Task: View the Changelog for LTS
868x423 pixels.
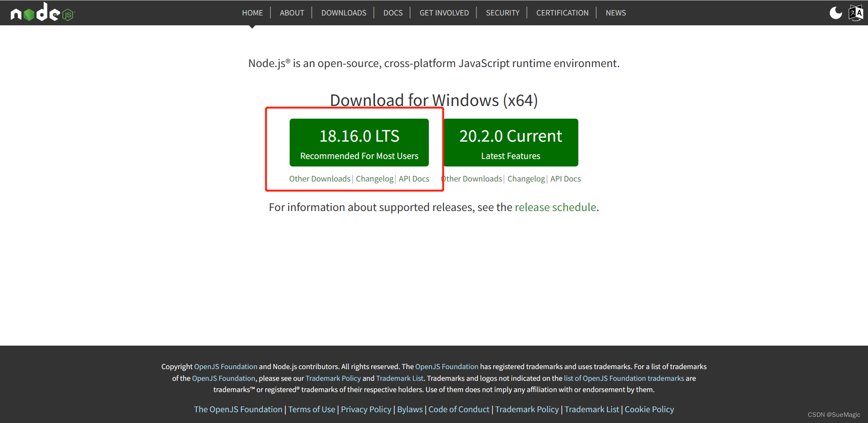Action: [374, 179]
